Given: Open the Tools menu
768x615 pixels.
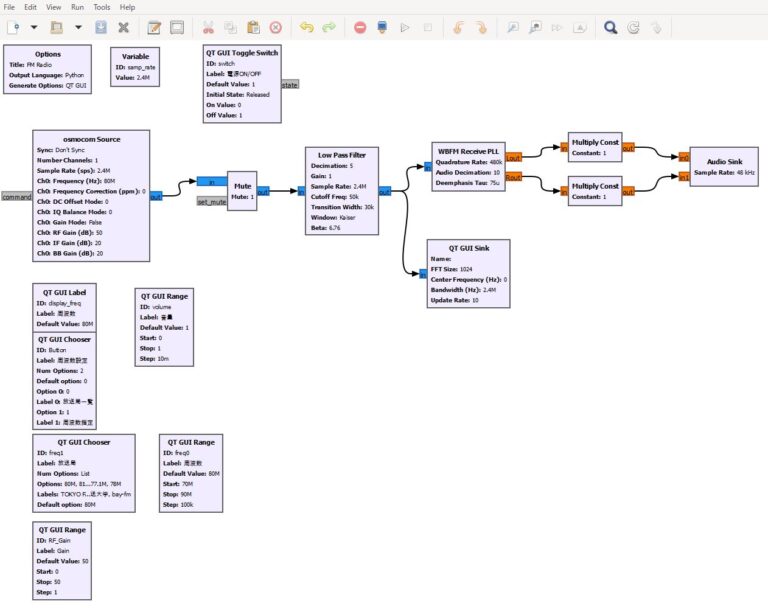Looking at the screenshot, I should (x=102, y=7).
